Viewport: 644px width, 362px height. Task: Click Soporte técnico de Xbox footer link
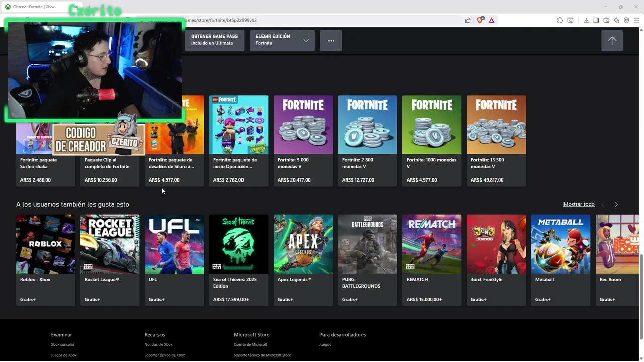click(x=165, y=355)
